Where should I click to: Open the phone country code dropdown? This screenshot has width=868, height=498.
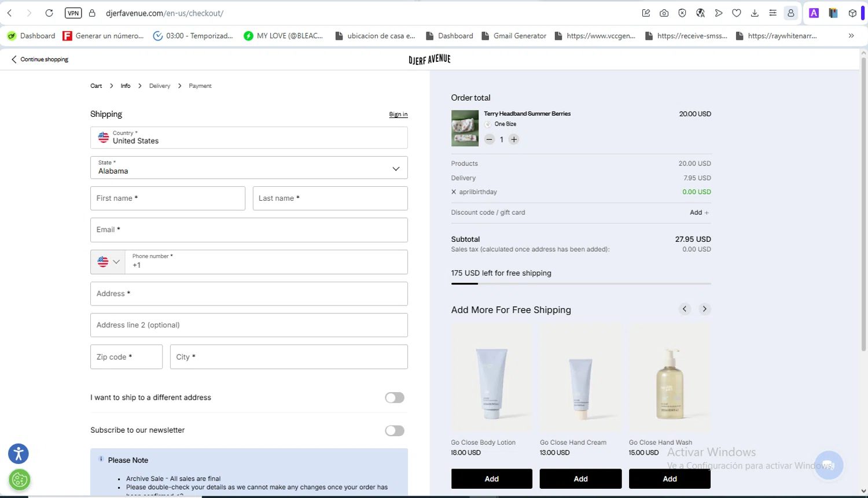click(108, 262)
